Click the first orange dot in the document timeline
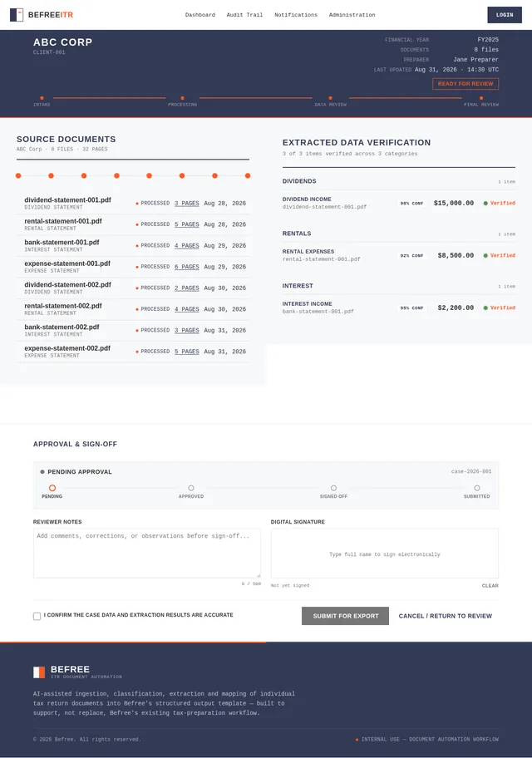The height and width of the screenshot is (758, 532). (x=18, y=176)
